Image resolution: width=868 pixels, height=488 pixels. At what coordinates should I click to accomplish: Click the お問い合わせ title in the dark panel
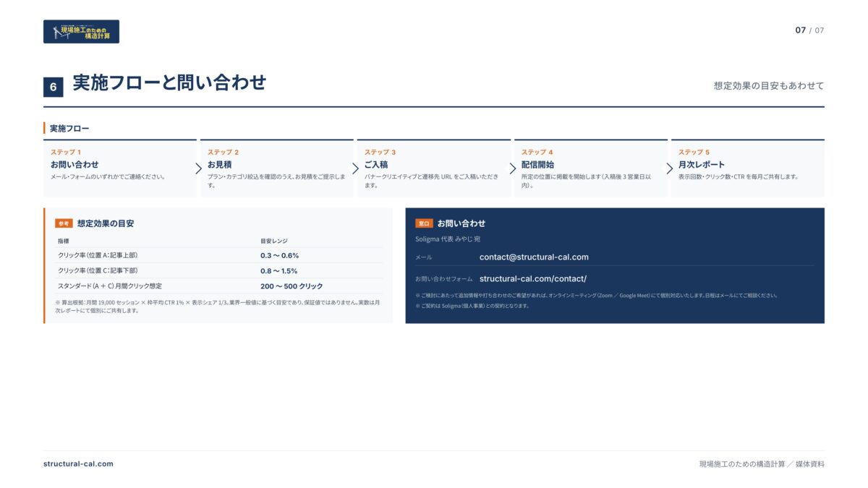461,223
